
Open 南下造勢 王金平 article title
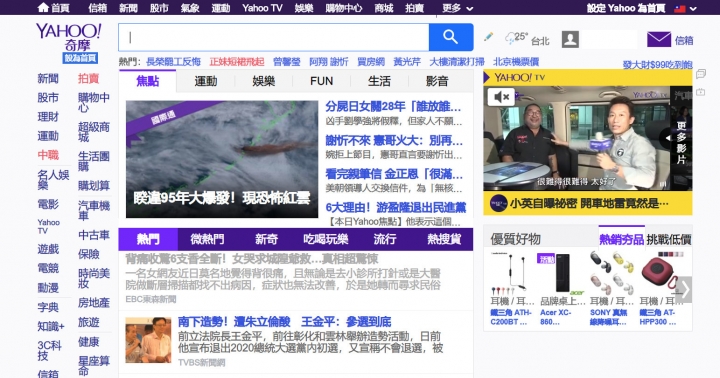(285, 322)
